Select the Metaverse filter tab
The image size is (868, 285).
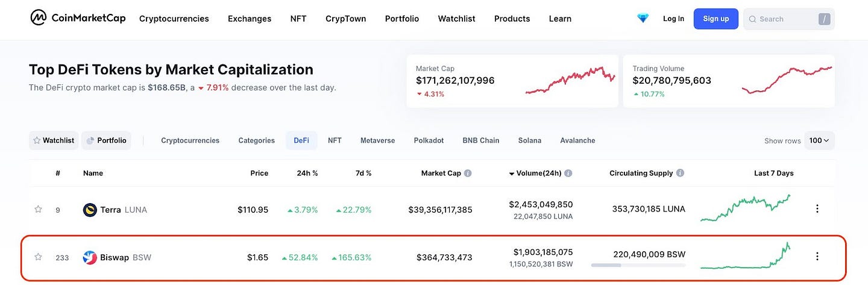(377, 140)
